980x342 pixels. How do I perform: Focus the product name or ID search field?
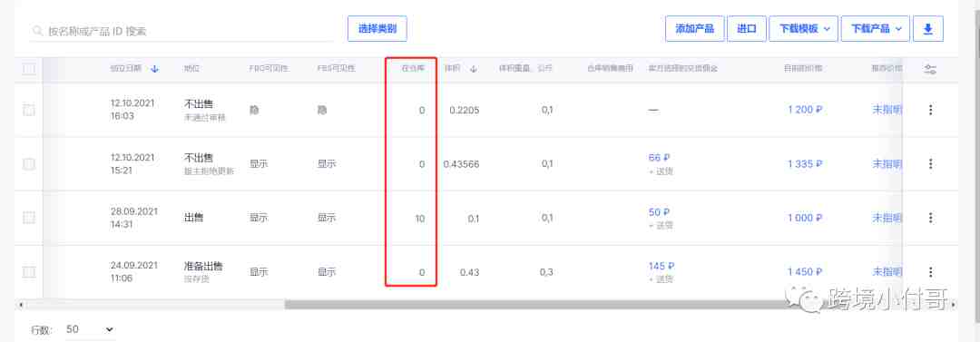(x=181, y=31)
